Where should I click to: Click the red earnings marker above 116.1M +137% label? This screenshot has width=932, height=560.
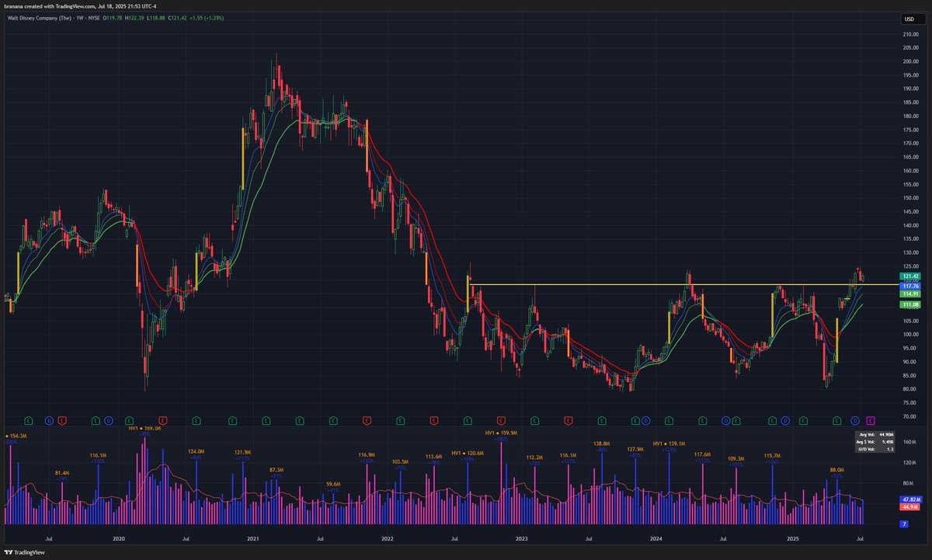tap(568, 420)
